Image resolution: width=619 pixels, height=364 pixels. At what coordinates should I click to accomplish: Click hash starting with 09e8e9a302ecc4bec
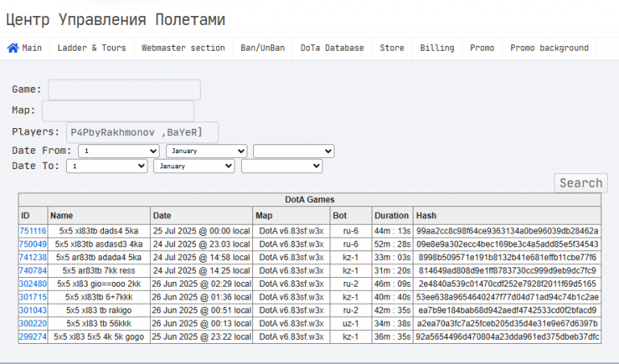(507, 245)
